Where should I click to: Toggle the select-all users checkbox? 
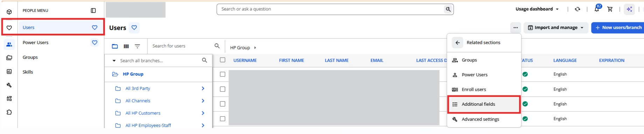click(x=222, y=60)
